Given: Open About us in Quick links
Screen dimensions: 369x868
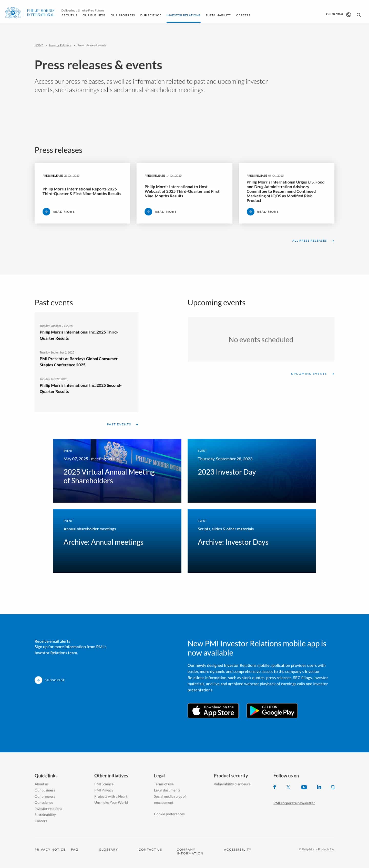Looking at the screenshot, I should [x=42, y=784].
